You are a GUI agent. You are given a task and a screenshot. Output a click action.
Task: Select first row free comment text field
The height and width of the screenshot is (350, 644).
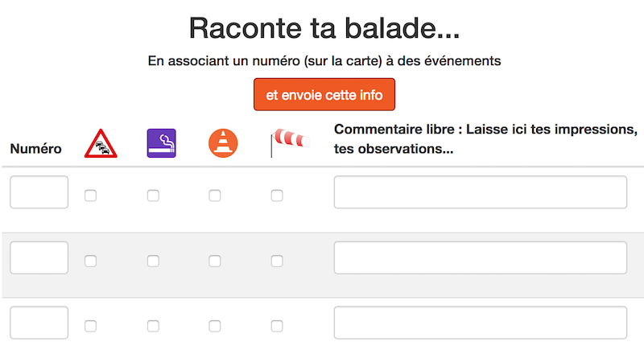click(480, 192)
